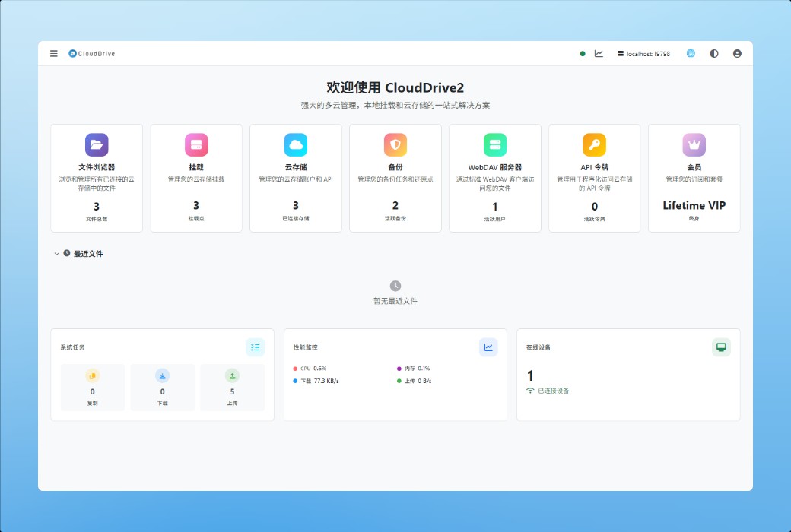Click the 欢迎使用 CloudDrive2 heading
This screenshot has width=791, height=532.
click(395, 87)
